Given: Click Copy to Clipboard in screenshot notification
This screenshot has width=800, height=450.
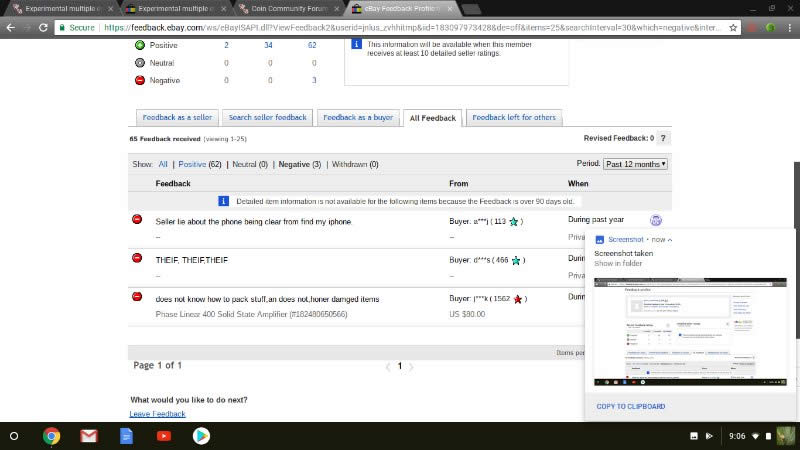Looking at the screenshot, I should 631,407.
